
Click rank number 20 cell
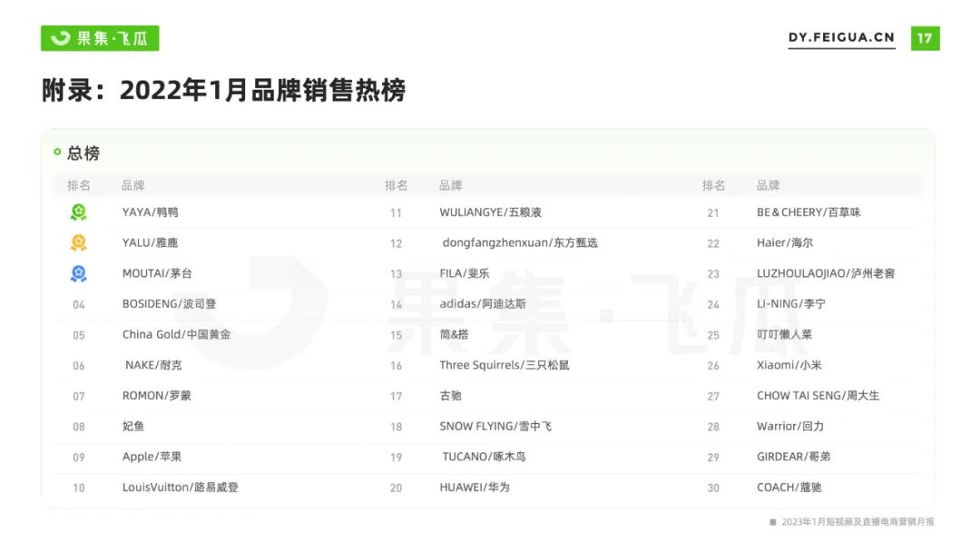(396, 488)
